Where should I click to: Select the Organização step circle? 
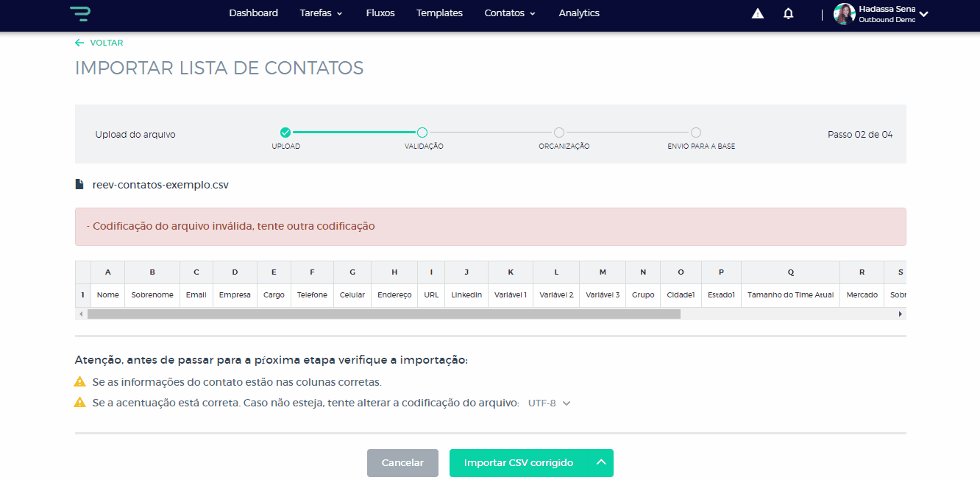click(559, 133)
